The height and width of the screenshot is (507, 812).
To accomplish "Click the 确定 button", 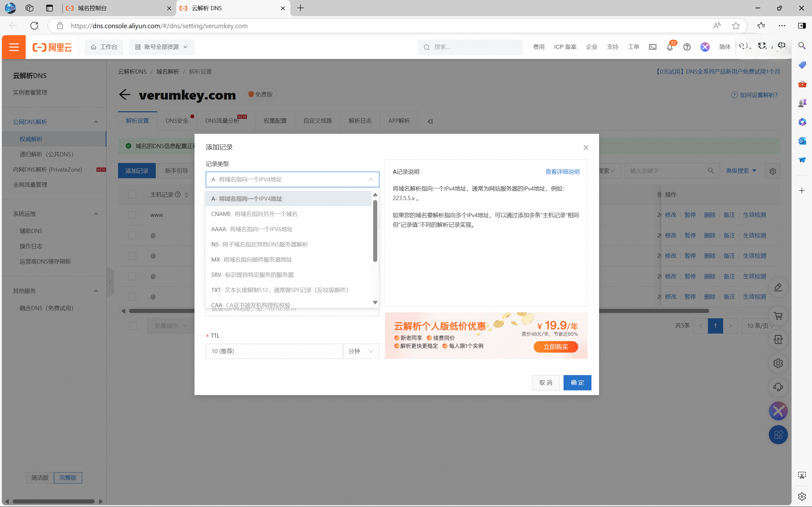I will point(577,383).
